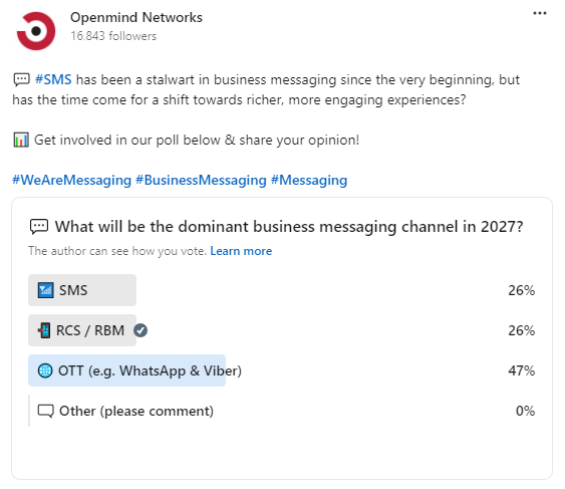Select the Other (please comment) option

(x=281, y=411)
